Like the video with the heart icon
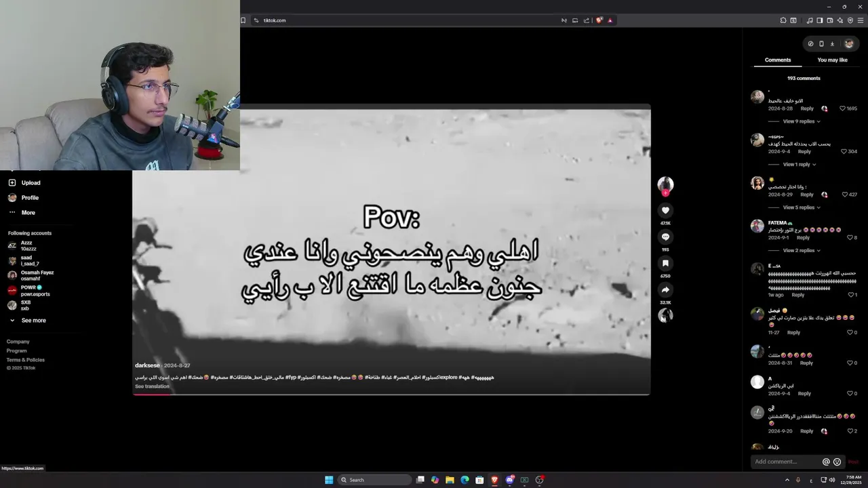 coord(665,211)
